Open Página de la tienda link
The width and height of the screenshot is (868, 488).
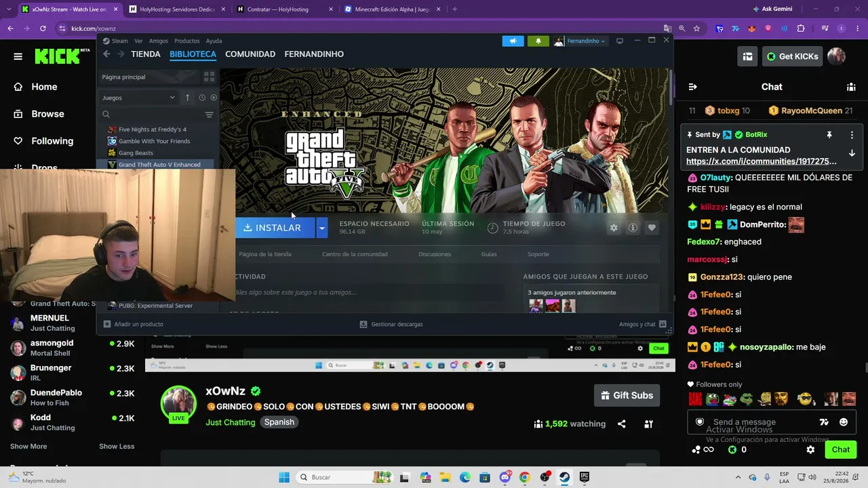coord(265,254)
